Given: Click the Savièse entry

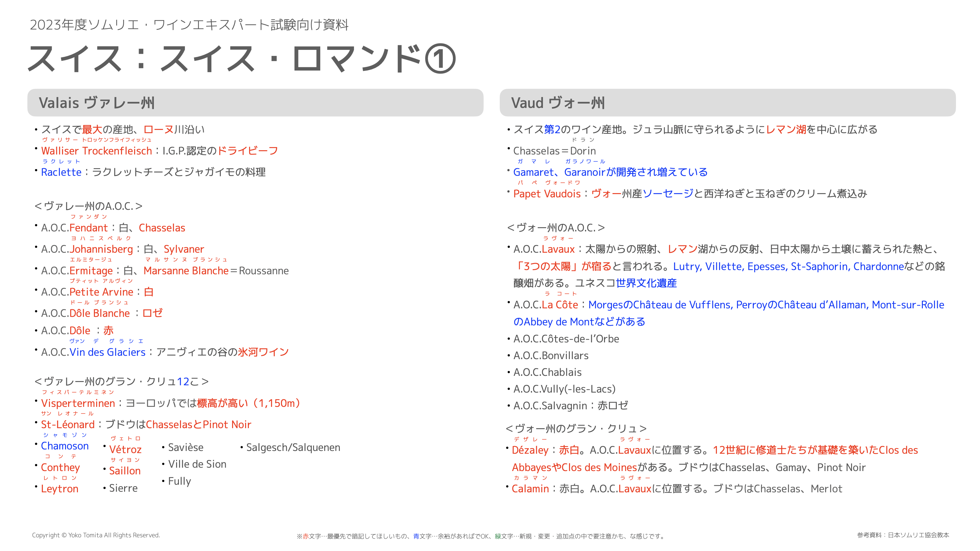Looking at the screenshot, I should [186, 448].
